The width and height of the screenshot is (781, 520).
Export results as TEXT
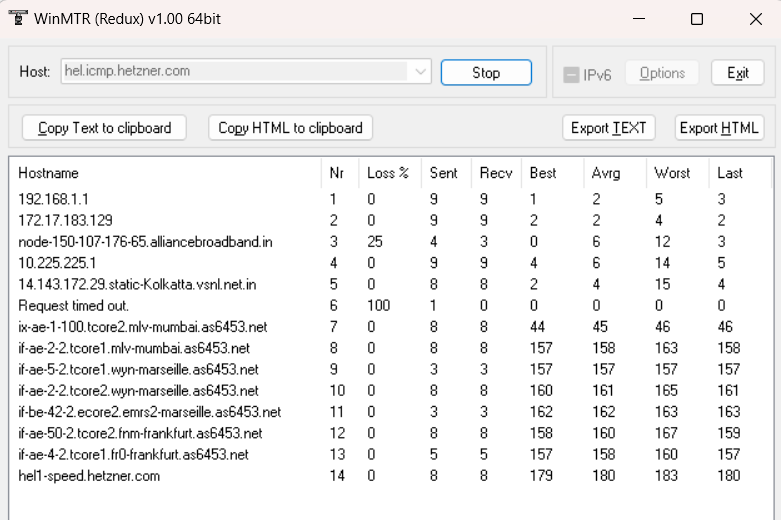(608, 128)
